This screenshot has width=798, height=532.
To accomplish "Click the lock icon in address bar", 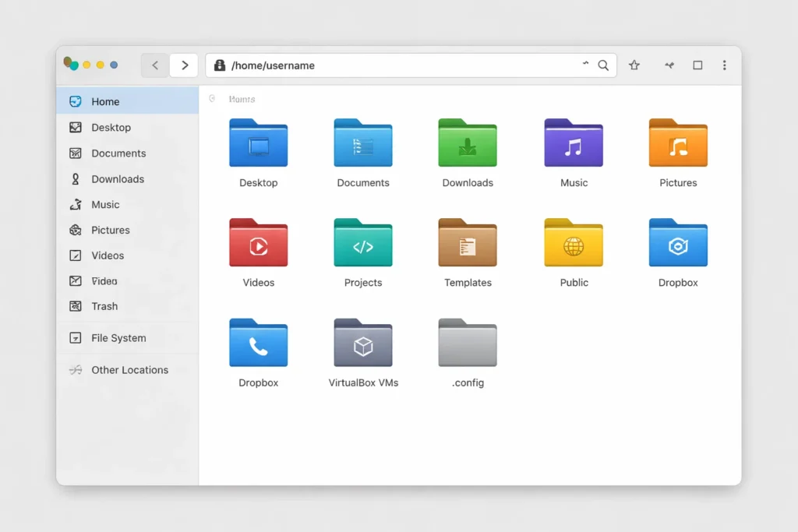I will [220, 65].
